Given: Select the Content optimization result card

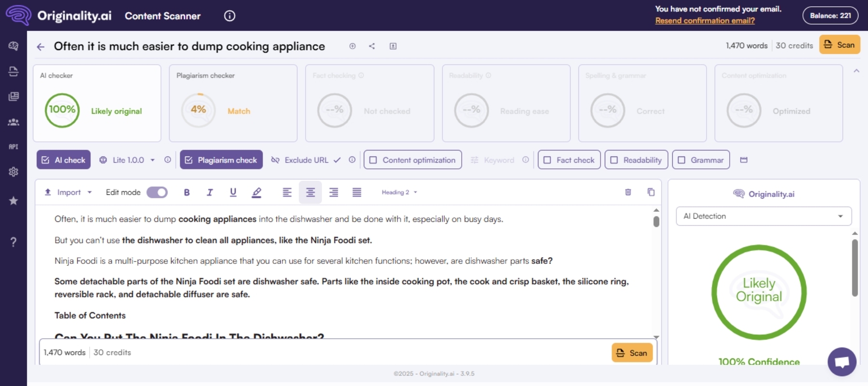Looking at the screenshot, I should (x=779, y=103).
